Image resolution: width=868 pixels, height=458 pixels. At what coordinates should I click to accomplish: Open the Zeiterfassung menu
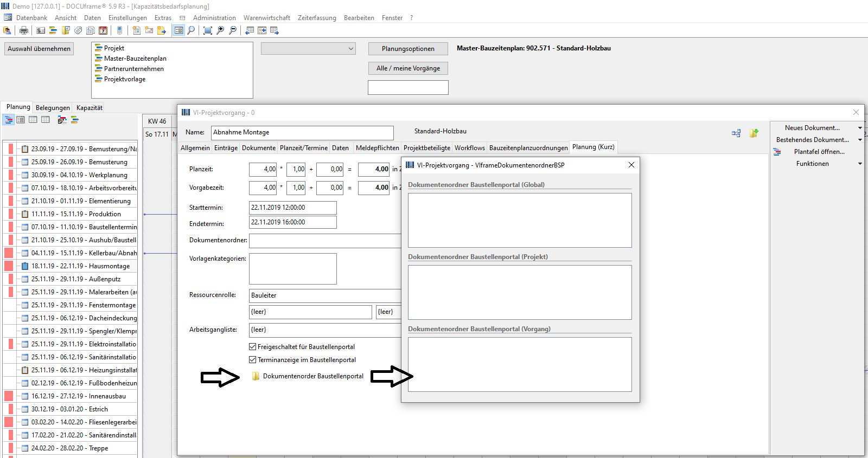click(317, 18)
